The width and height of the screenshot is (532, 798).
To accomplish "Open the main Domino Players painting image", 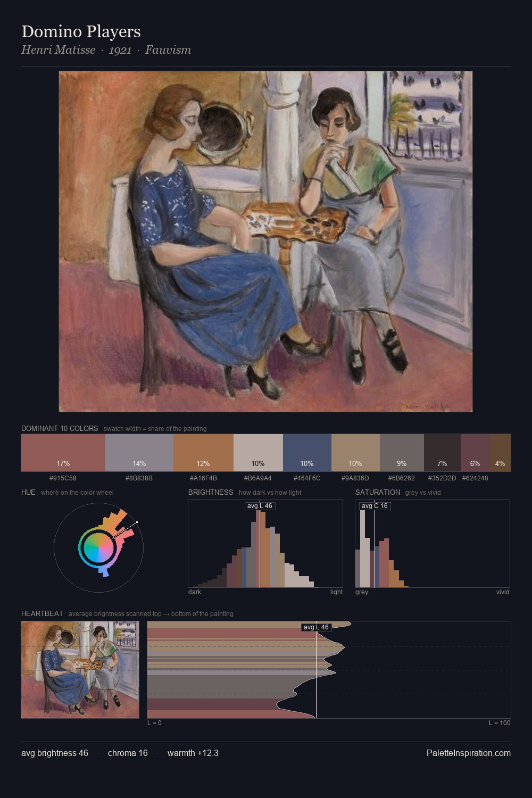I will (x=265, y=242).
